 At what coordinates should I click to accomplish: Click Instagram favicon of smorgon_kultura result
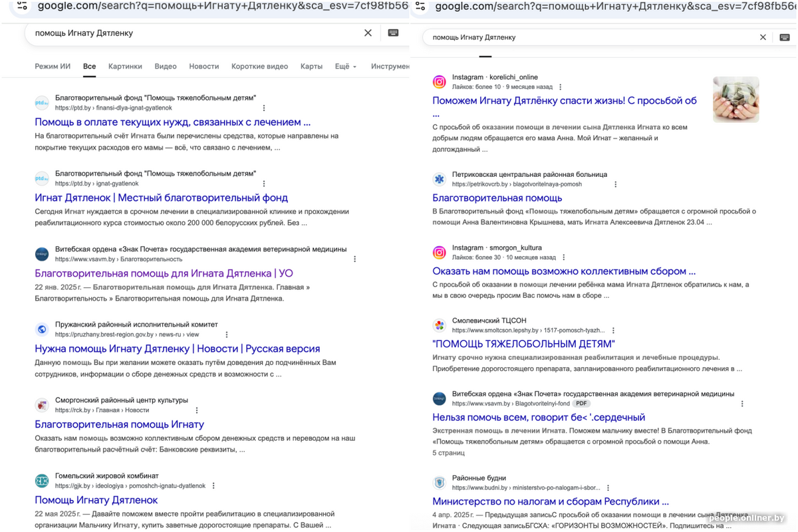click(x=439, y=253)
